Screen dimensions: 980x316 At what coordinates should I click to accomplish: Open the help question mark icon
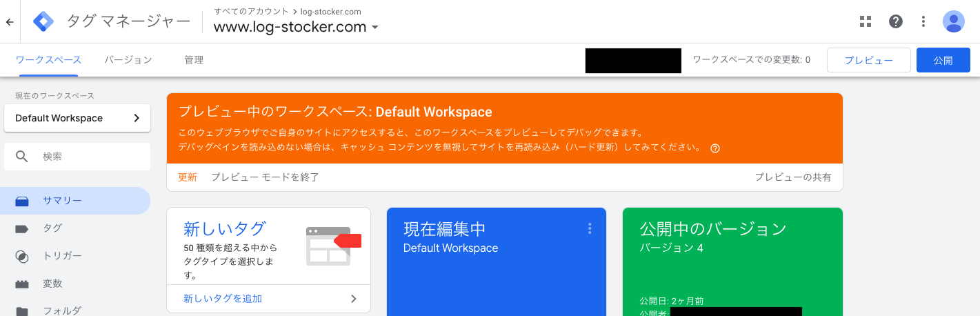pos(896,21)
